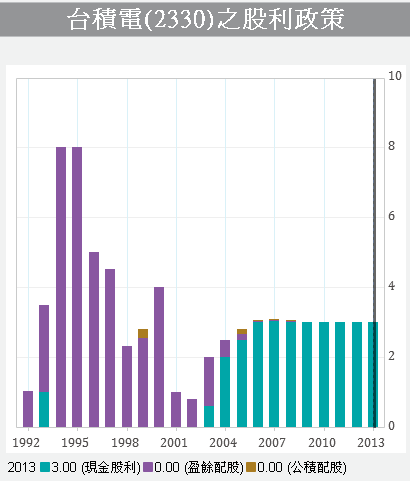Click the teal bar above 2010
411x481 pixels.
324,375
